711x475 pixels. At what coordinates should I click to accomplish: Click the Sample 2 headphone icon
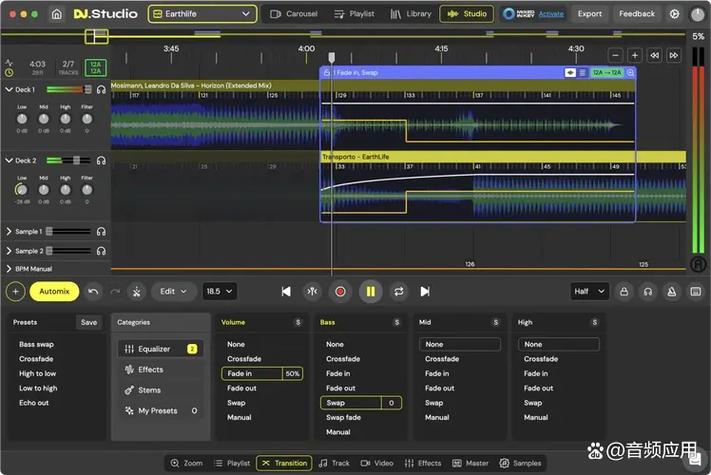click(x=101, y=251)
